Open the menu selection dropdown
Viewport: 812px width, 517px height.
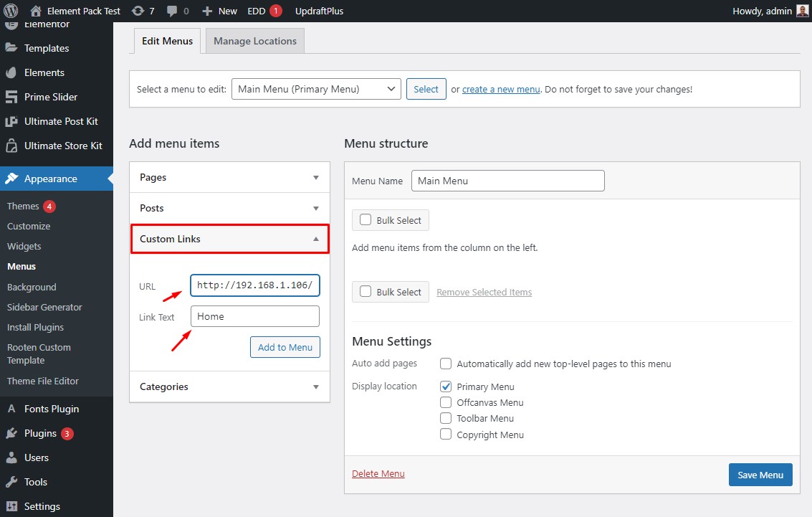pos(315,89)
